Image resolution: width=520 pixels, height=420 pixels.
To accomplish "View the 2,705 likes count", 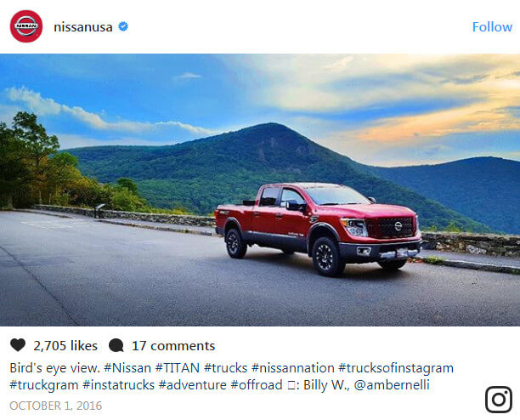I will click(65, 345).
